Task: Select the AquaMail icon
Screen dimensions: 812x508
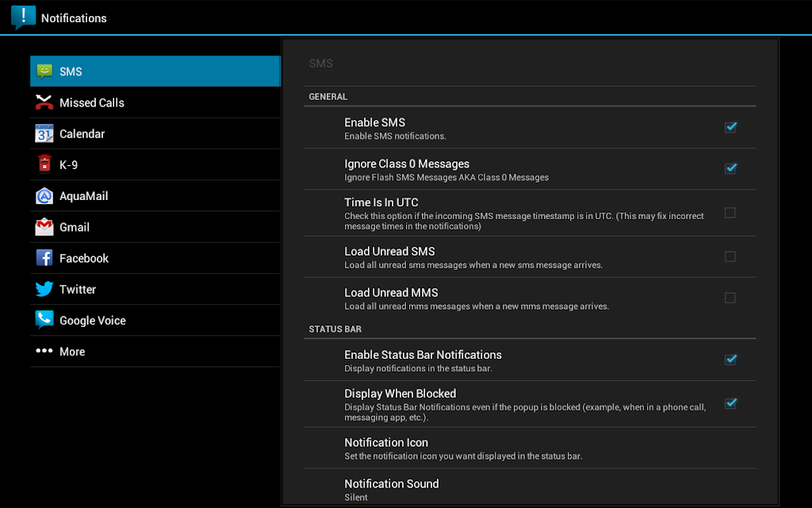Action: click(x=44, y=196)
